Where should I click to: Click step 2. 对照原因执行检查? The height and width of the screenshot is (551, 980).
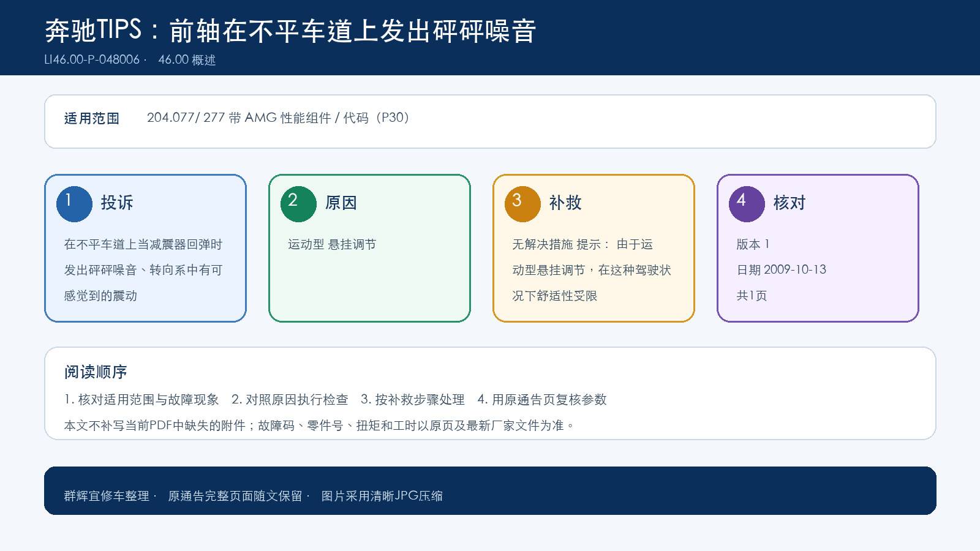pyautogui.click(x=290, y=400)
